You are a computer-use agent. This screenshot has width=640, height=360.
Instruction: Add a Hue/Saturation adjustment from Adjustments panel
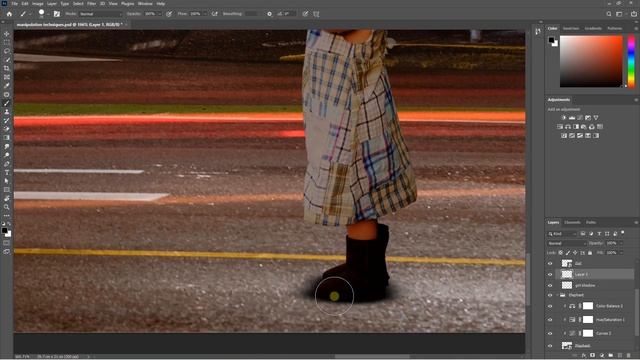[x=560, y=127]
